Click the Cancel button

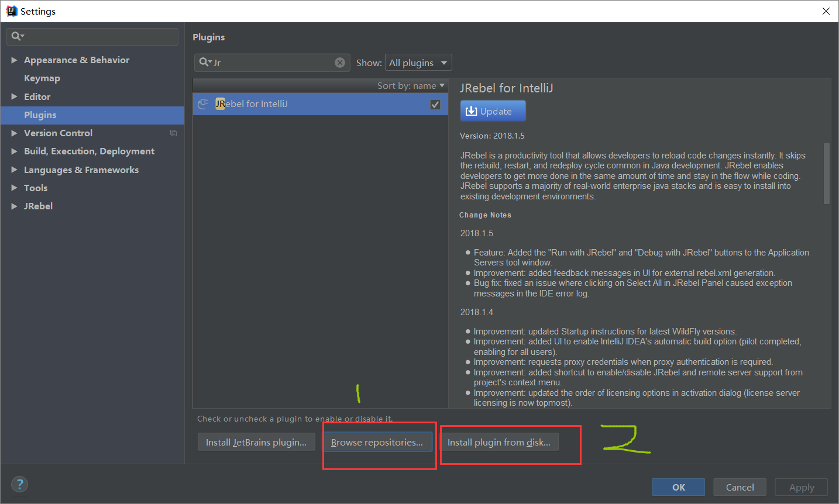(x=740, y=487)
